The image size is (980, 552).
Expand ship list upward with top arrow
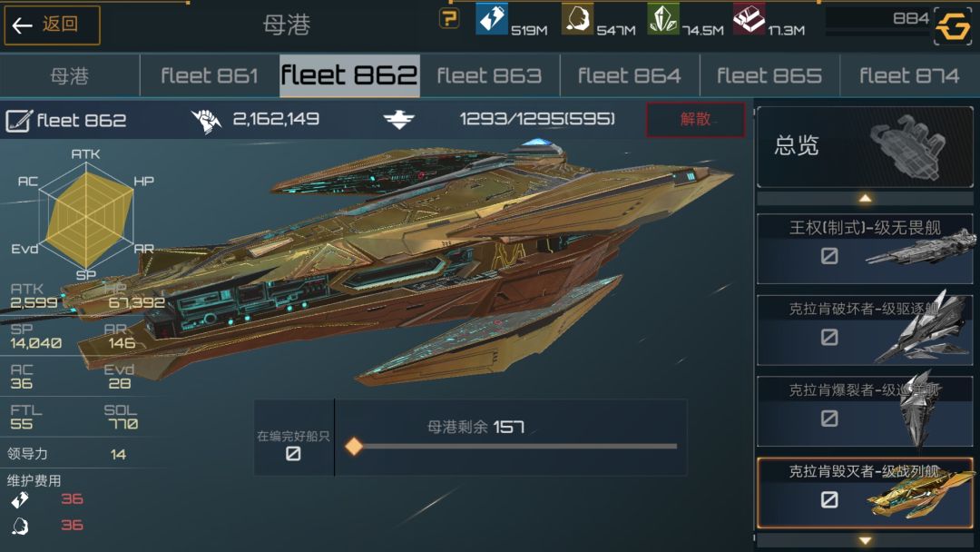click(x=865, y=199)
